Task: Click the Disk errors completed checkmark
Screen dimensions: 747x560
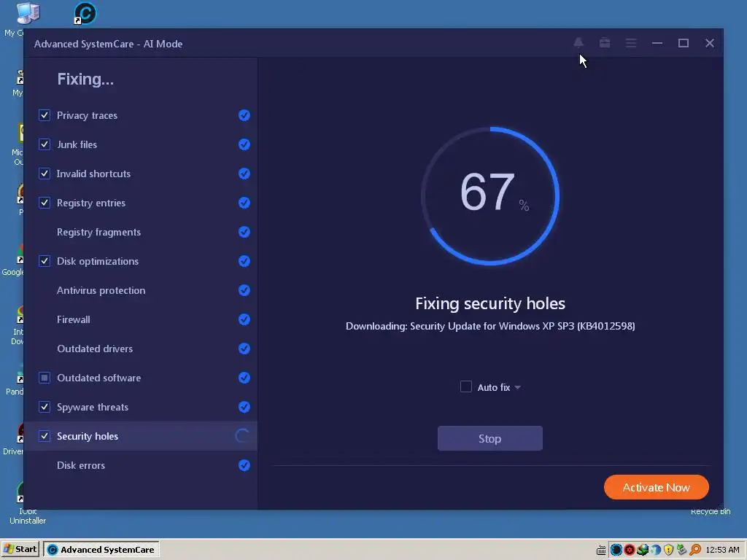Action: click(244, 465)
